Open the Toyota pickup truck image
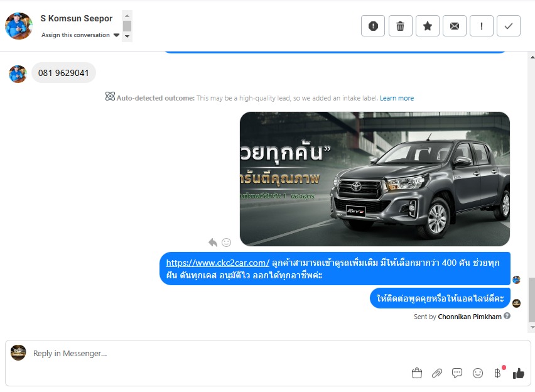 point(375,179)
